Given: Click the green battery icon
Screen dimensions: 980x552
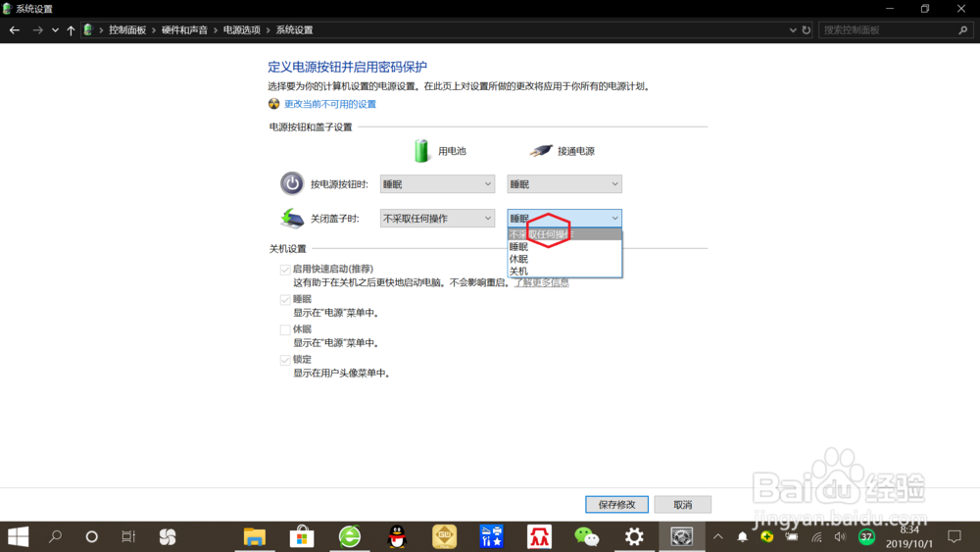Looking at the screenshot, I should [421, 151].
